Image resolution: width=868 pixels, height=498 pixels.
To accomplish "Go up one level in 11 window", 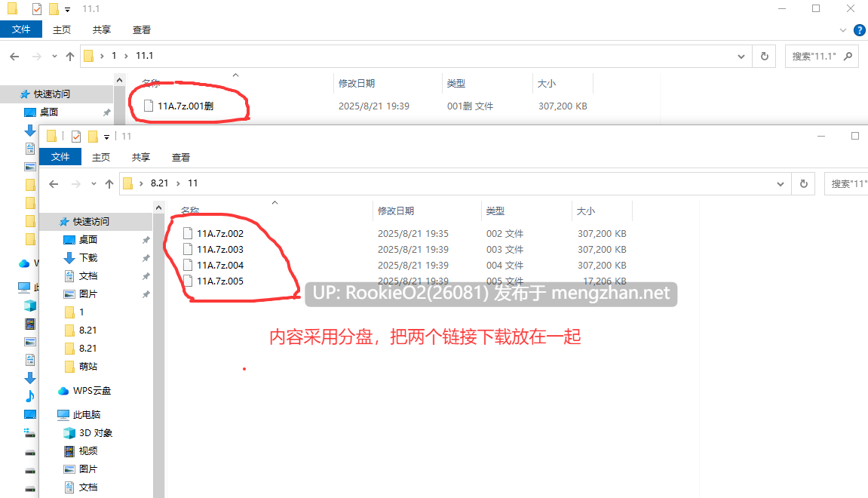I will click(109, 184).
